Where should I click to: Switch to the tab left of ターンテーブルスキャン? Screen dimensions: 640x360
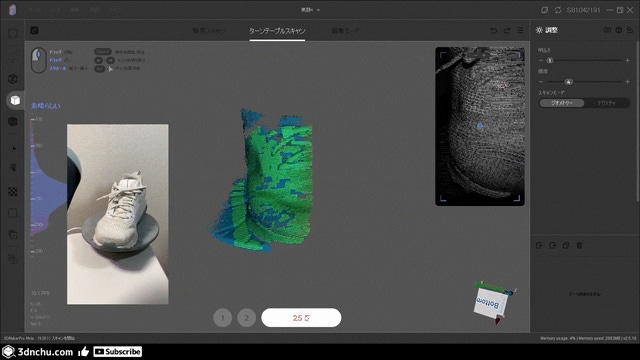209,31
